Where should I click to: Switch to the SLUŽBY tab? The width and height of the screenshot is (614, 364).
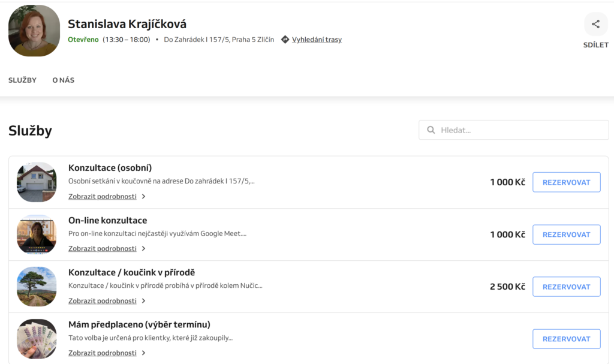22,80
